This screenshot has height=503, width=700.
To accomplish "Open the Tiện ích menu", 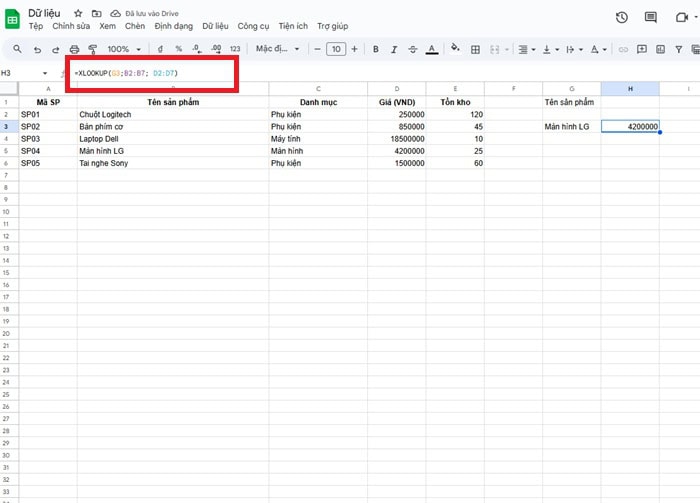I will pos(293,26).
